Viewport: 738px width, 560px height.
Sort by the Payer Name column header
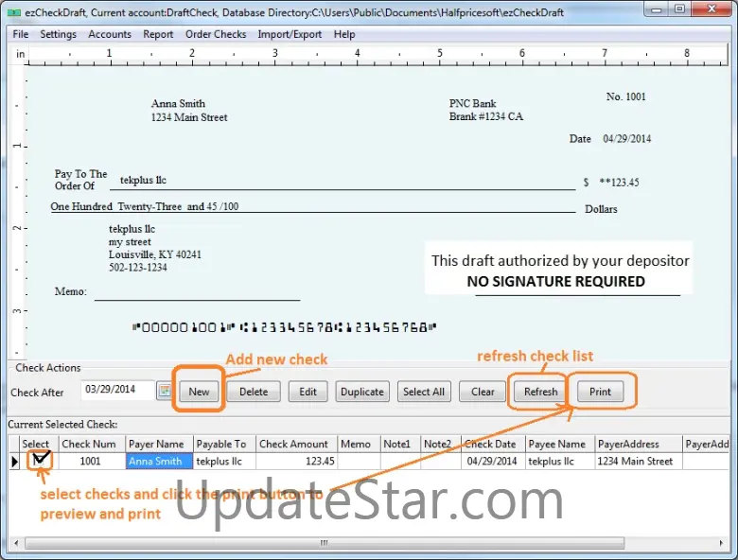click(x=159, y=444)
